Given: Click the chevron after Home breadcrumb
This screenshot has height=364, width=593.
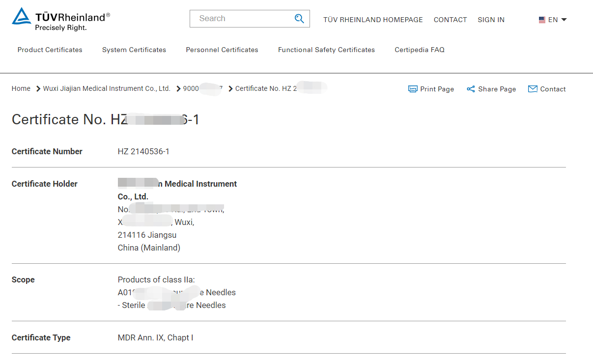Looking at the screenshot, I should point(38,89).
